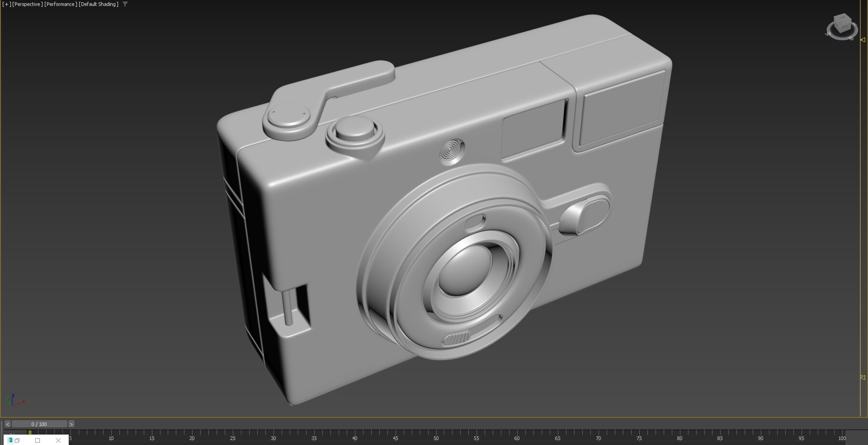
Task: Click the W compass label under the ViewCube
Action: [x=828, y=34]
